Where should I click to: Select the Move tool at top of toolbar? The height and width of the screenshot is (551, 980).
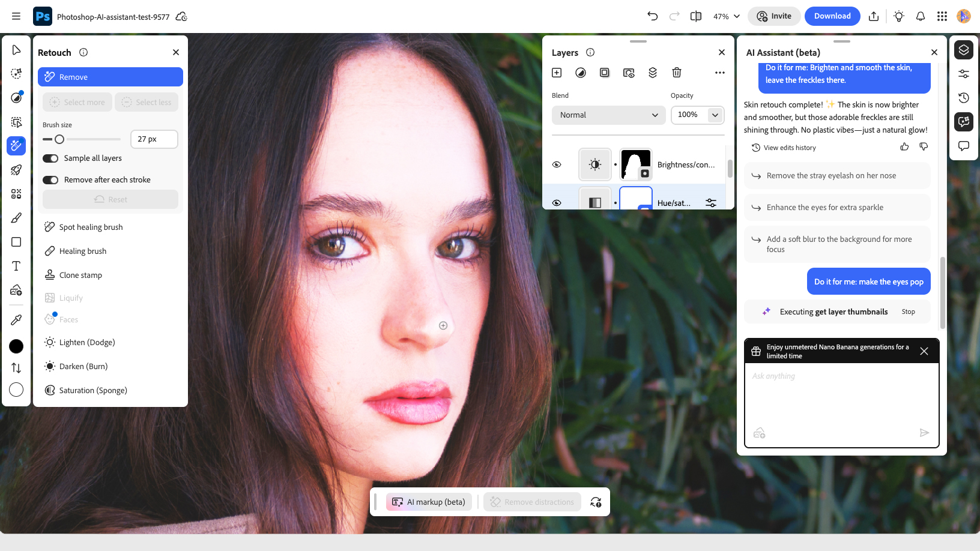coord(16,50)
